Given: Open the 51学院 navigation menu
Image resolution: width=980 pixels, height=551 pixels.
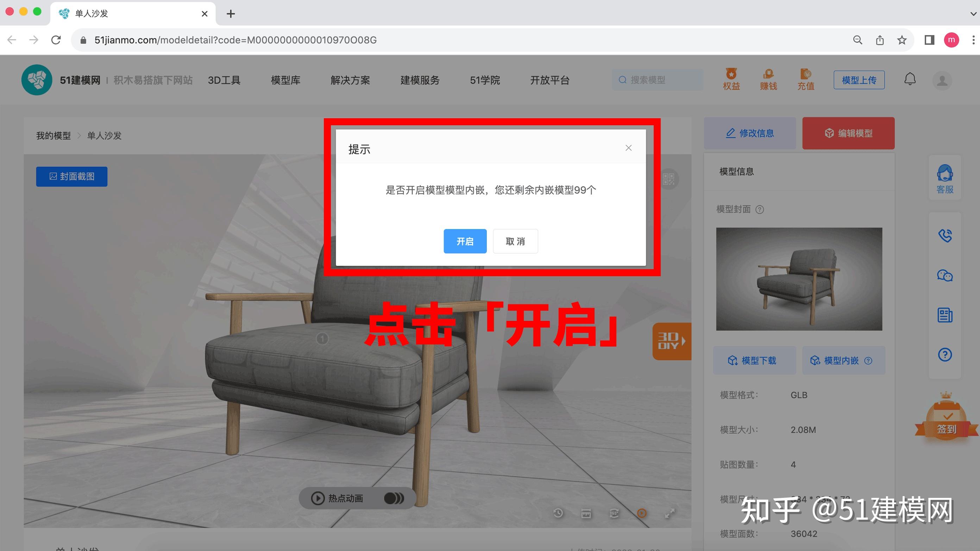Looking at the screenshot, I should [485, 80].
